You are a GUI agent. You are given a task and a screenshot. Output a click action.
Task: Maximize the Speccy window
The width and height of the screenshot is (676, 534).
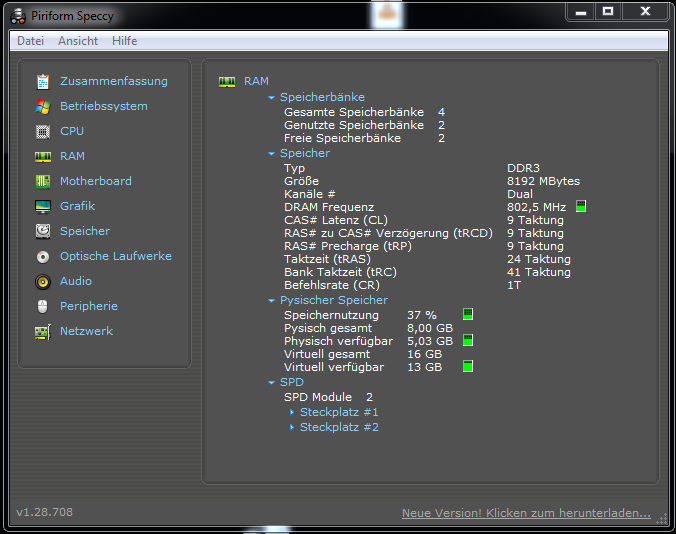(608, 12)
